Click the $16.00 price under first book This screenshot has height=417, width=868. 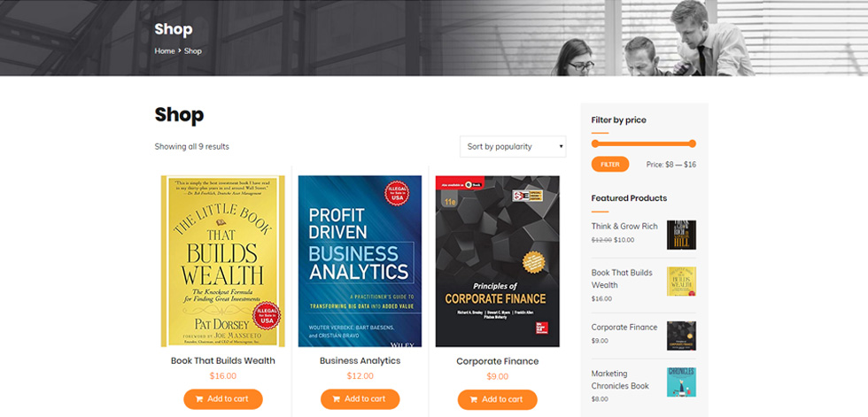223,376
